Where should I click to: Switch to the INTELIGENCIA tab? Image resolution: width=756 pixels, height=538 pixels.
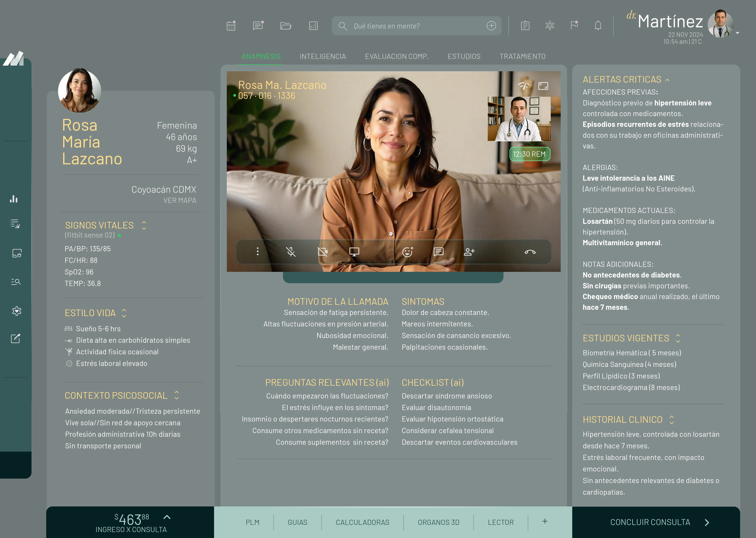[x=323, y=56]
